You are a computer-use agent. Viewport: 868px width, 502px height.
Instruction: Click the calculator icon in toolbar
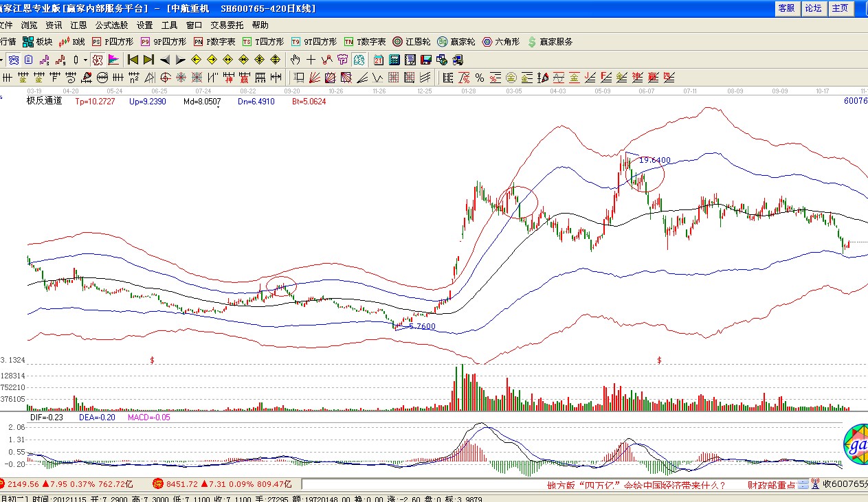[x=394, y=60]
